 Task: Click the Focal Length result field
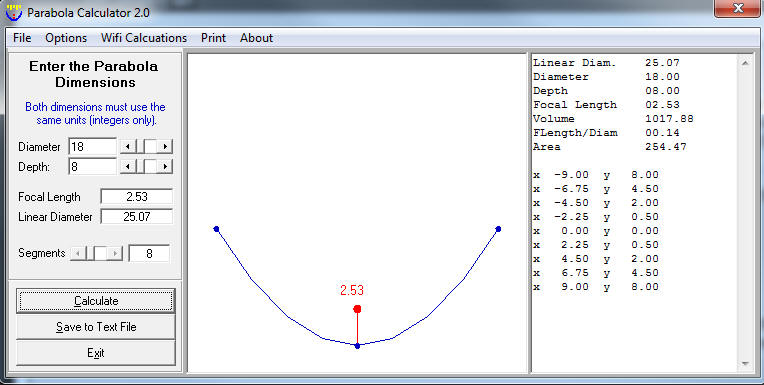click(136, 197)
